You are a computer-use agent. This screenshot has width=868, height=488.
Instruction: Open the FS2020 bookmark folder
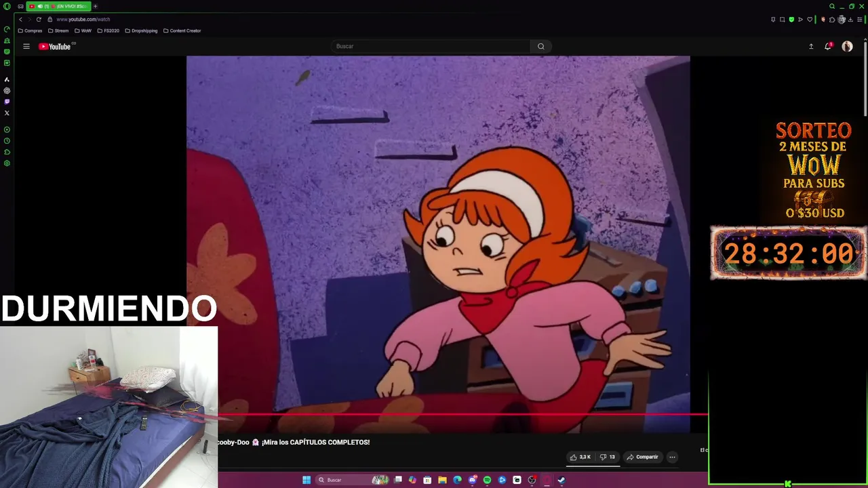(108, 30)
